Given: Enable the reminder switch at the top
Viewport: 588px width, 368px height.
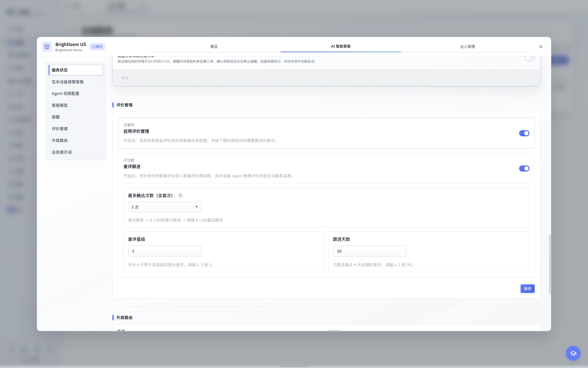Looking at the screenshot, I should pos(530,58).
